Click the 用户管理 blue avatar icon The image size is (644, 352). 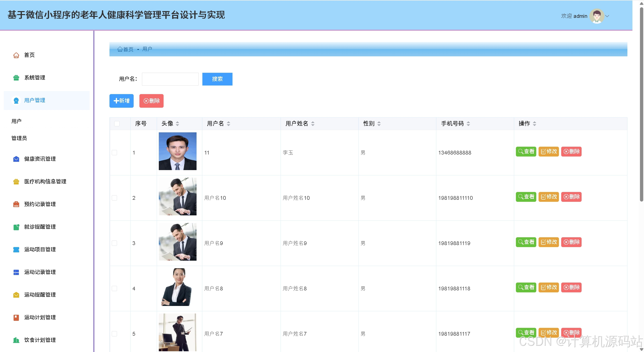point(16,100)
